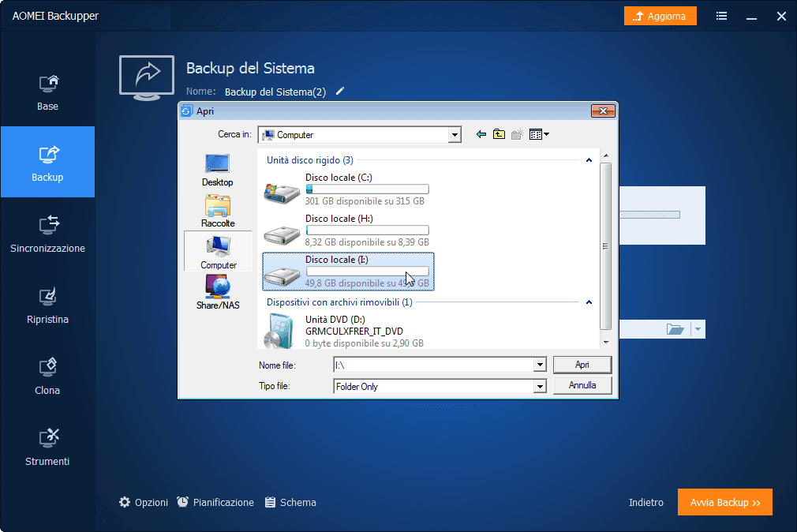Image resolution: width=797 pixels, height=532 pixels.
Task: Select the Unità DVD (D:) drive
Action: click(x=348, y=331)
